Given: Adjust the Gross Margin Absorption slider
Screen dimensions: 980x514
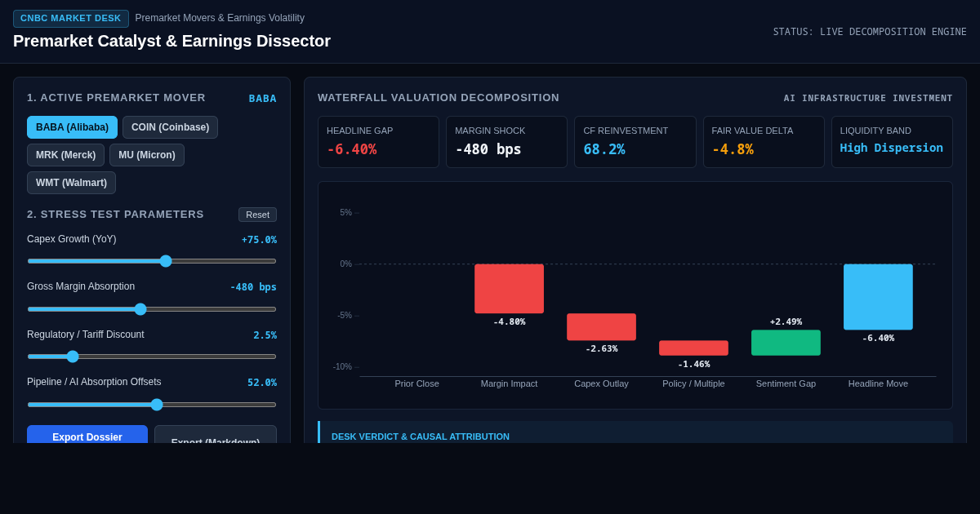Looking at the screenshot, I should click(152, 309).
